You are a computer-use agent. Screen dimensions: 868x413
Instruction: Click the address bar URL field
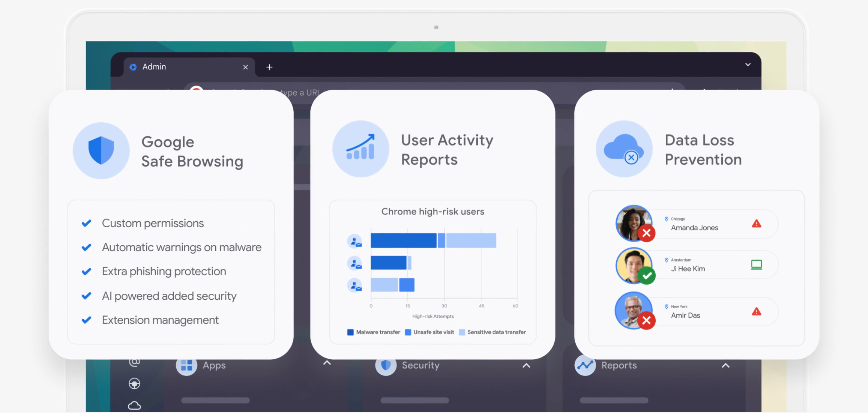(435, 86)
